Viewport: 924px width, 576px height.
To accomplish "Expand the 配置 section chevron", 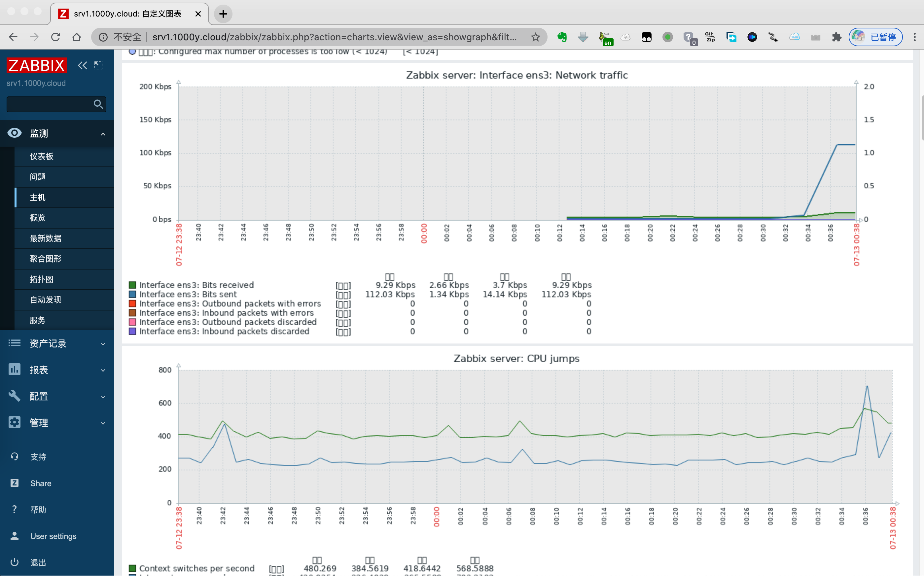I will point(103,397).
